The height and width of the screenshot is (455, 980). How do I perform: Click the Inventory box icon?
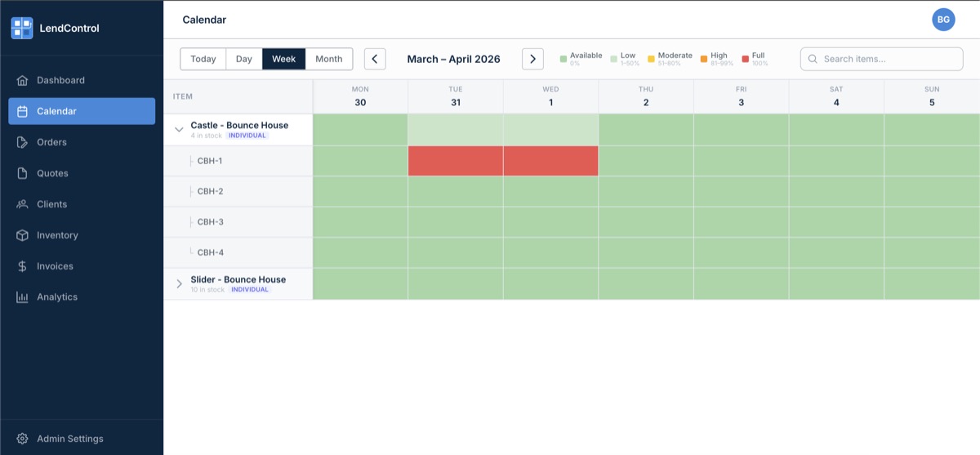[x=22, y=235]
